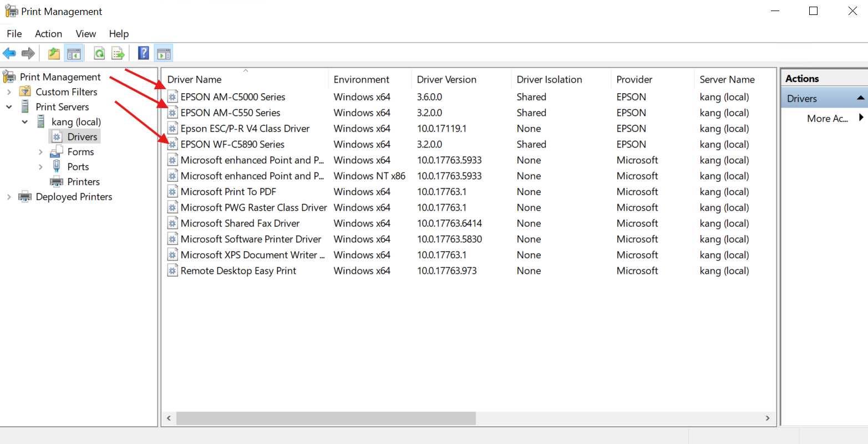Toggle the Show/Hide Action Pane button
The height and width of the screenshot is (444, 868).
163,53
